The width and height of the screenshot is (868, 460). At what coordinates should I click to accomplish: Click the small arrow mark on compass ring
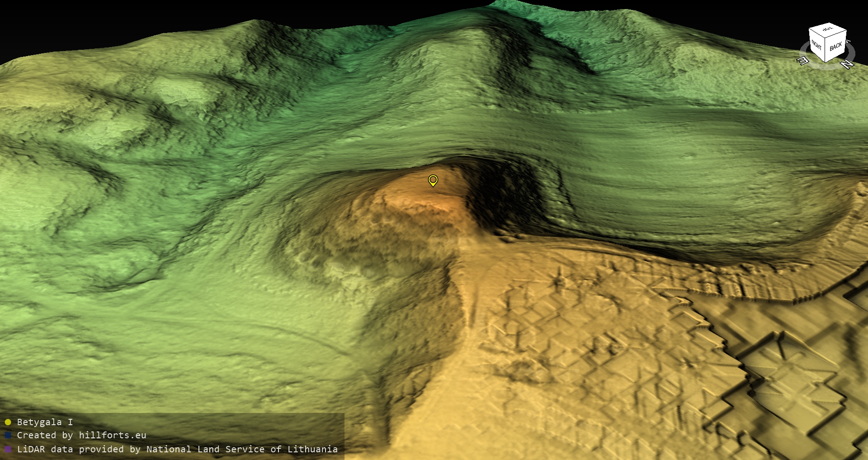(x=849, y=42)
